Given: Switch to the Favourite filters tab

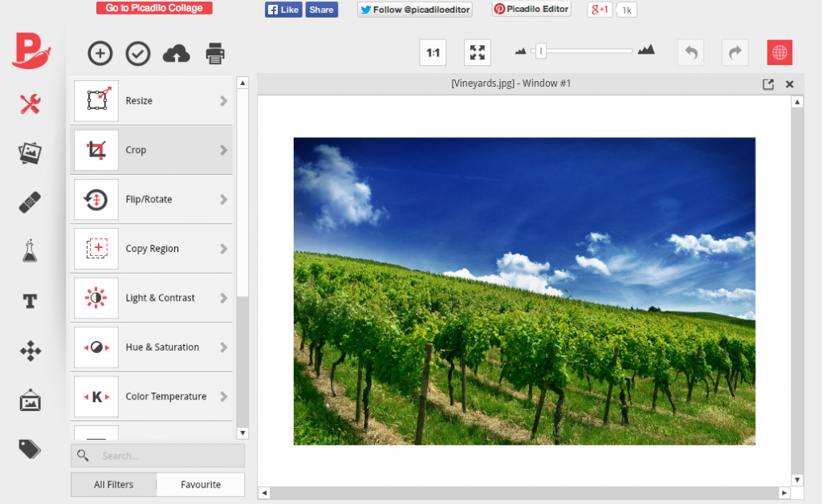Looking at the screenshot, I should pos(200,484).
